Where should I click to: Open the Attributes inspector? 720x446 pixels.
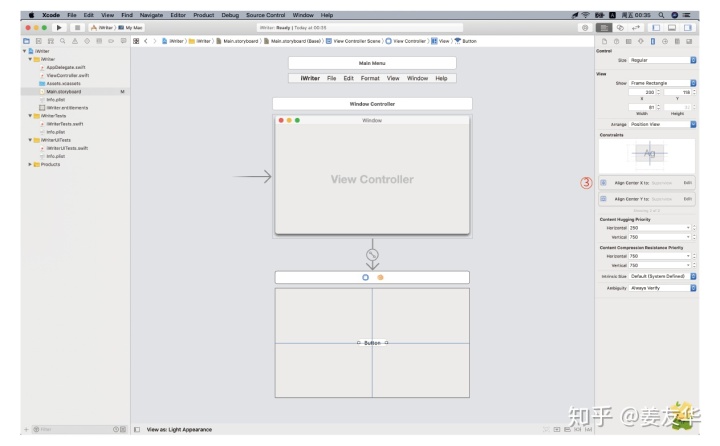641,41
